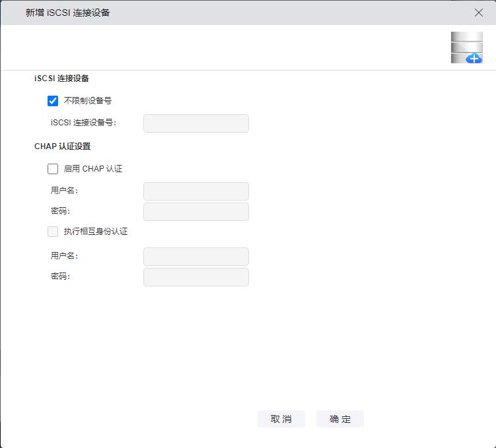Viewport: 496px width, 448px height.
Task: Click the iSCSI 连接设备号: field label
Action: 83,123
